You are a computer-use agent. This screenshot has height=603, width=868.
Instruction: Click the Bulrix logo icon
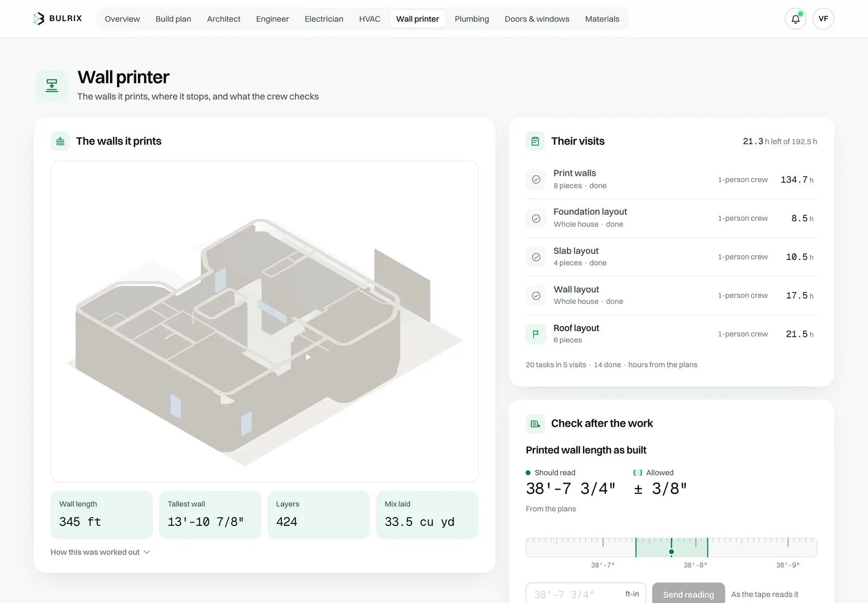[x=39, y=18]
